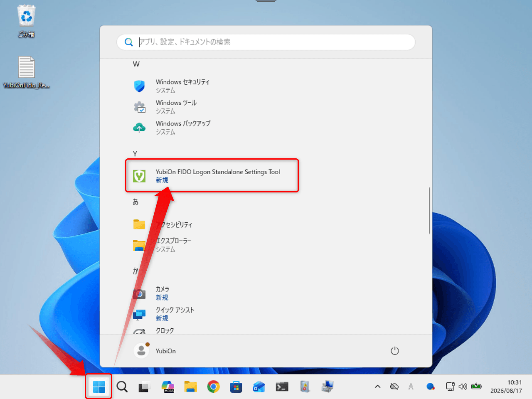Open YubiOn FIDO Logon Standalone Settings Tool
Screen dimensions: 532x399
click(212, 175)
